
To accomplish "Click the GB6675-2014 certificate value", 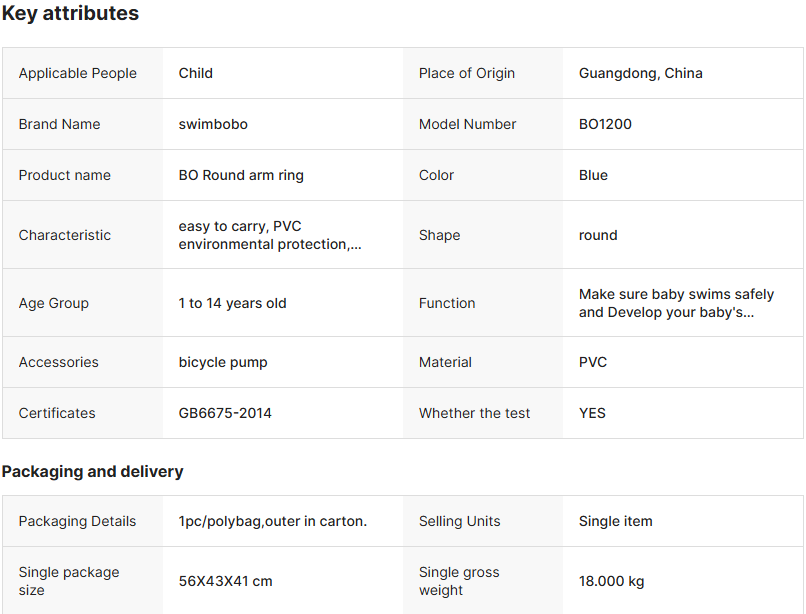I will pyautogui.click(x=225, y=413).
